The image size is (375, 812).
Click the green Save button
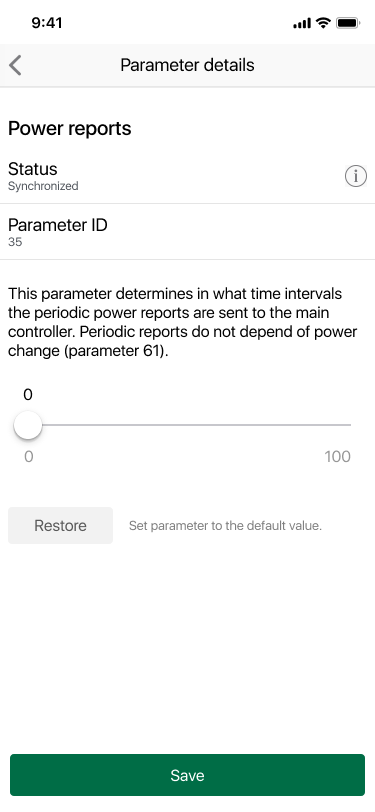[188, 775]
